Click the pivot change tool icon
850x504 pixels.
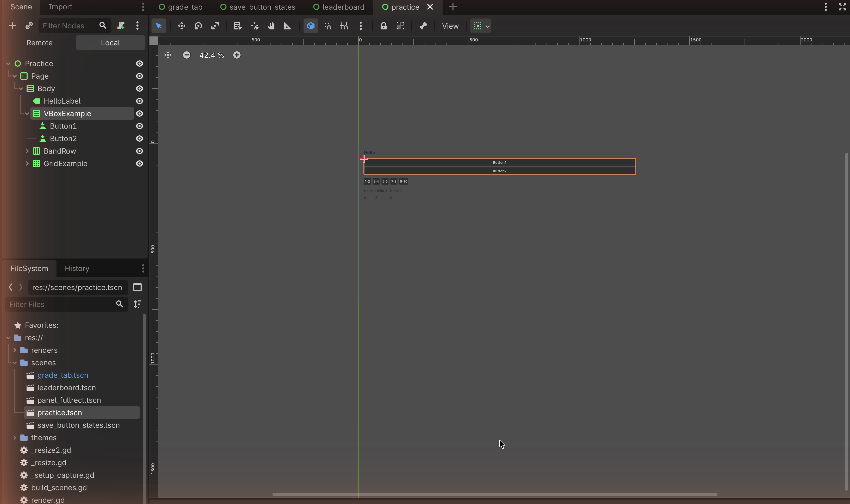pos(254,26)
